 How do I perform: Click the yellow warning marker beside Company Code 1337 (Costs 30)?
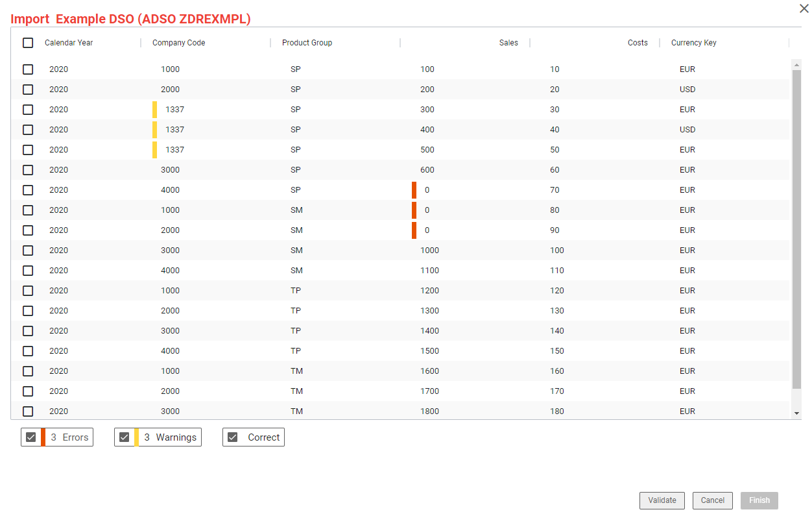[x=154, y=109]
